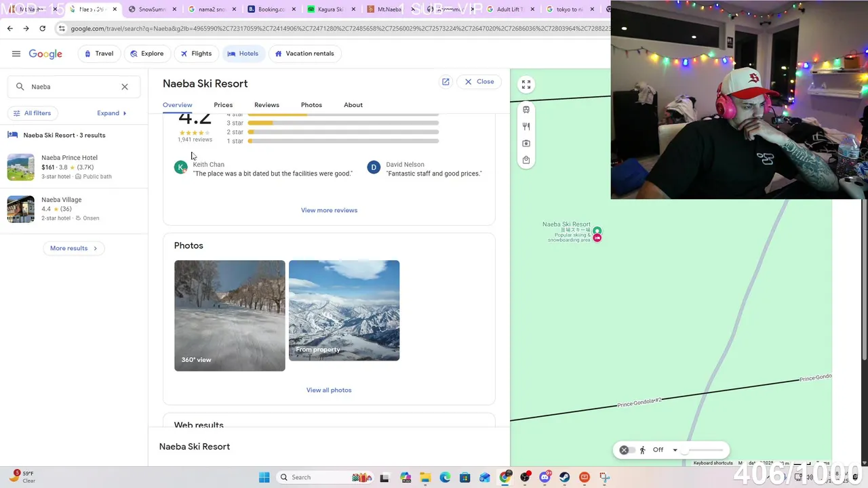
Task: Open Steam from taskbar
Action: pyautogui.click(x=564, y=477)
